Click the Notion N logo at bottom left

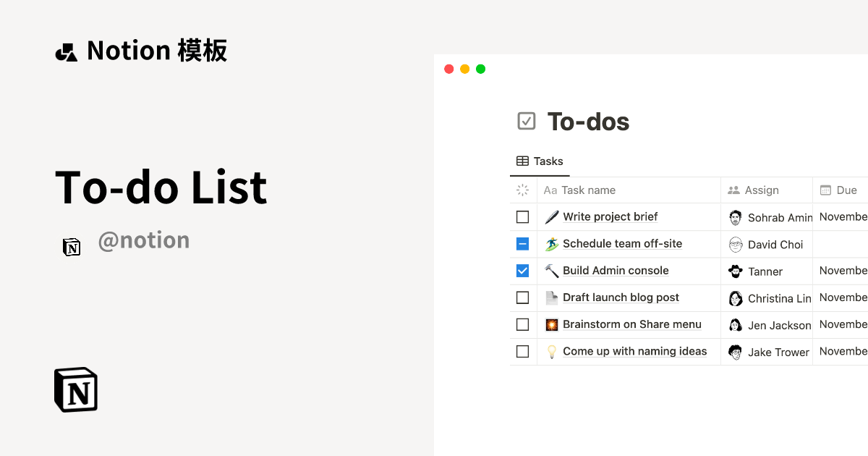coord(75,389)
